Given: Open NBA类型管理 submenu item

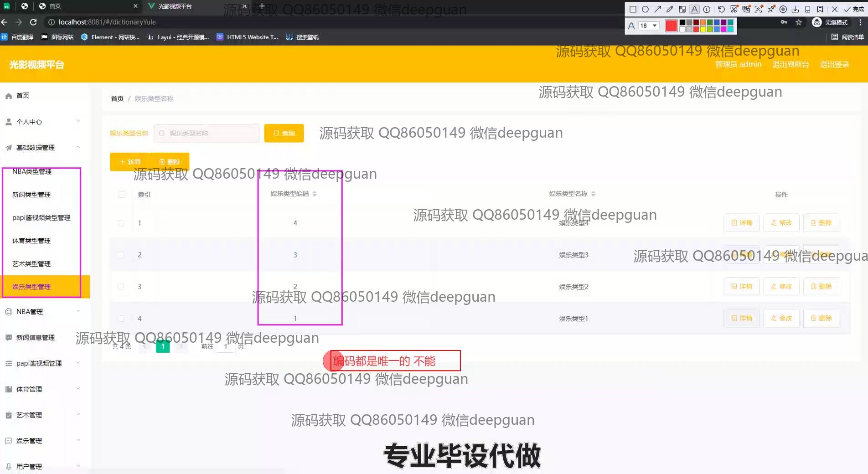Looking at the screenshot, I should point(32,171).
